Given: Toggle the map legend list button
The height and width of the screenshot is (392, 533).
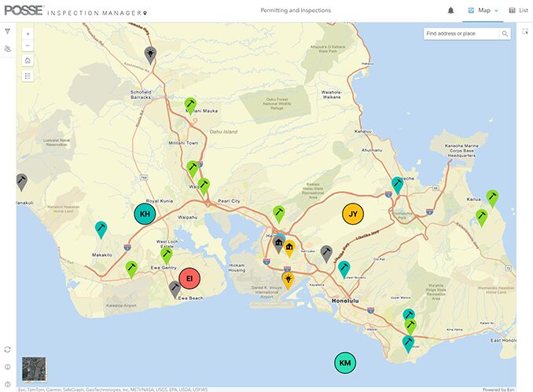Looking at the screenshot, I should (x=28, y=76).
